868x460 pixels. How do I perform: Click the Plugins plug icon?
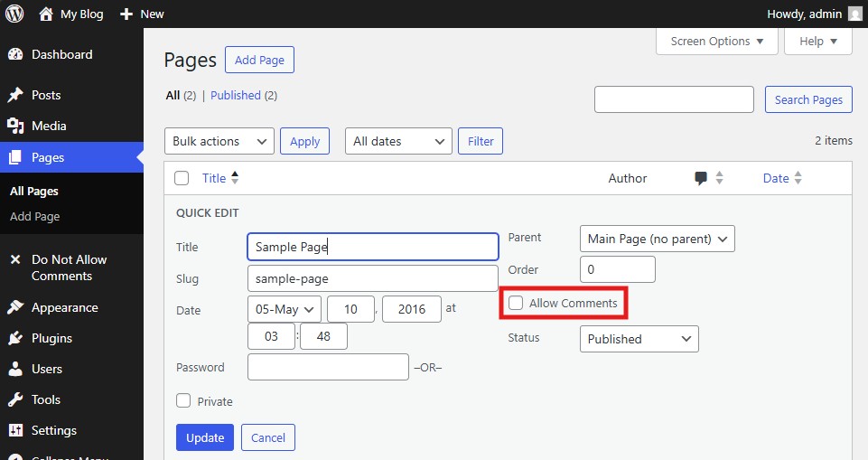coord(15,338)
